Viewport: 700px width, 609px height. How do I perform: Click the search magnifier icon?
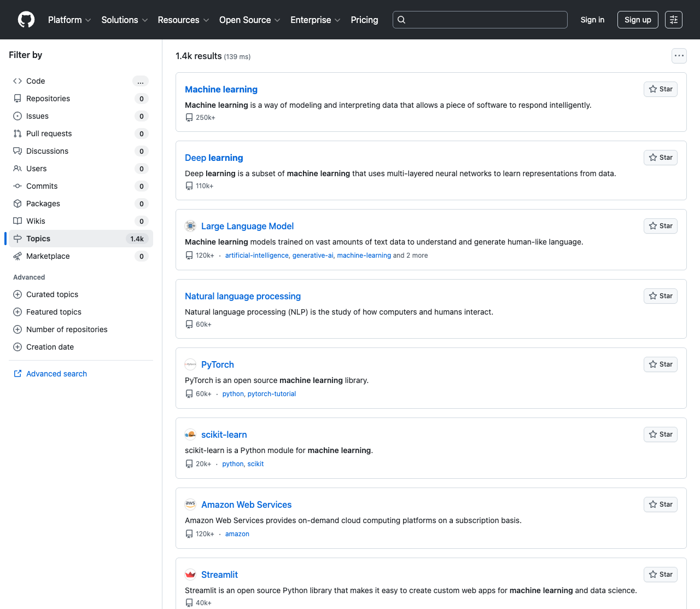[x=401, y=20]
